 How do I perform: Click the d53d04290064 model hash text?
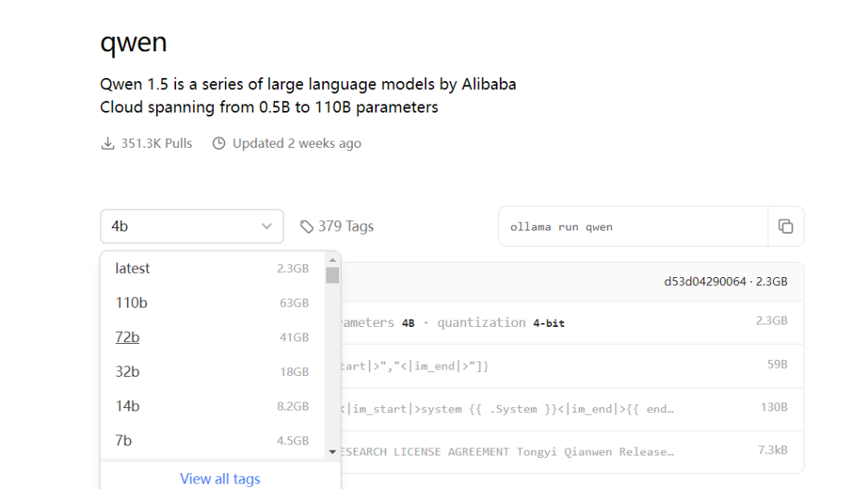coord(705,281)
